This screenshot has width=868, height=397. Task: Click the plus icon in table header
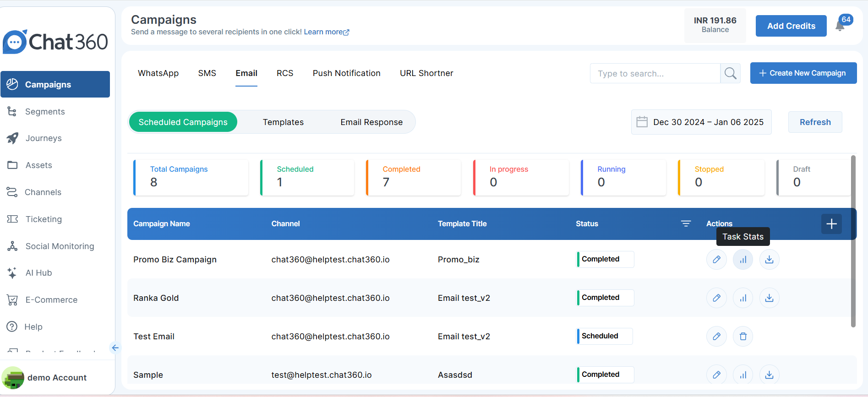(x=831, y=224)
